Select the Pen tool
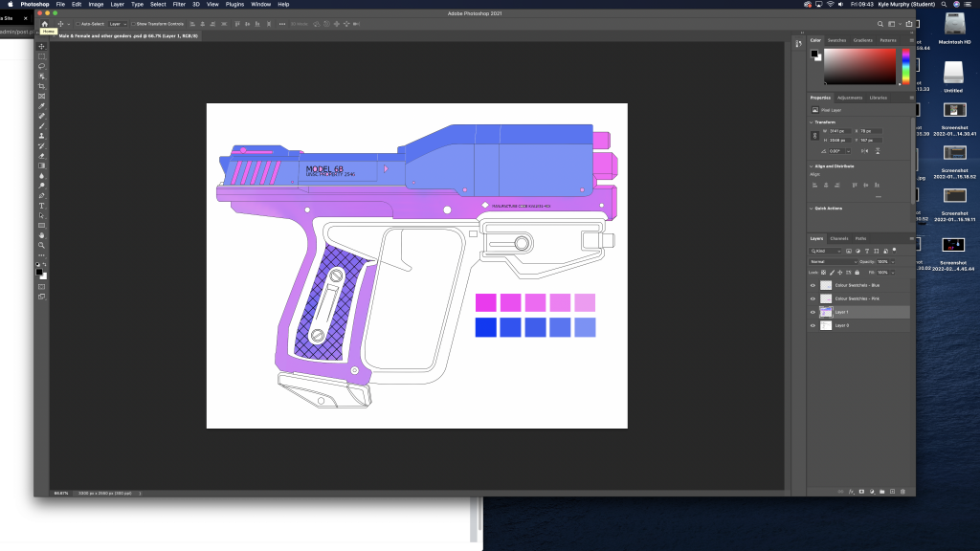Viewport: 980px width, 551px height. 42,196
